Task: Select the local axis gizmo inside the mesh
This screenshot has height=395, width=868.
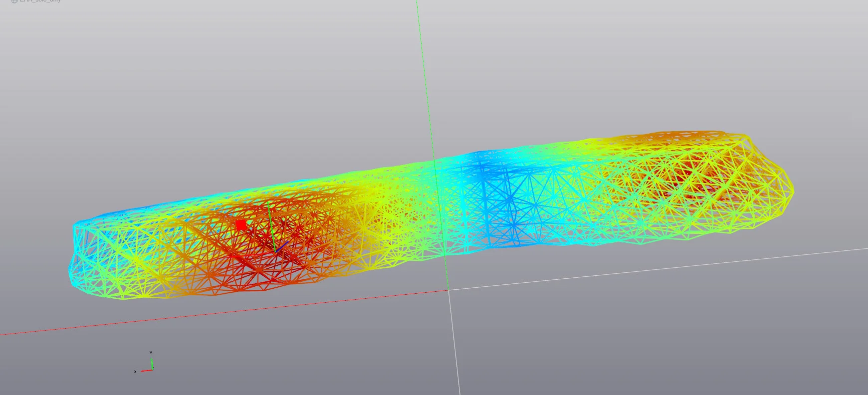Action: (x=276, y=229)
